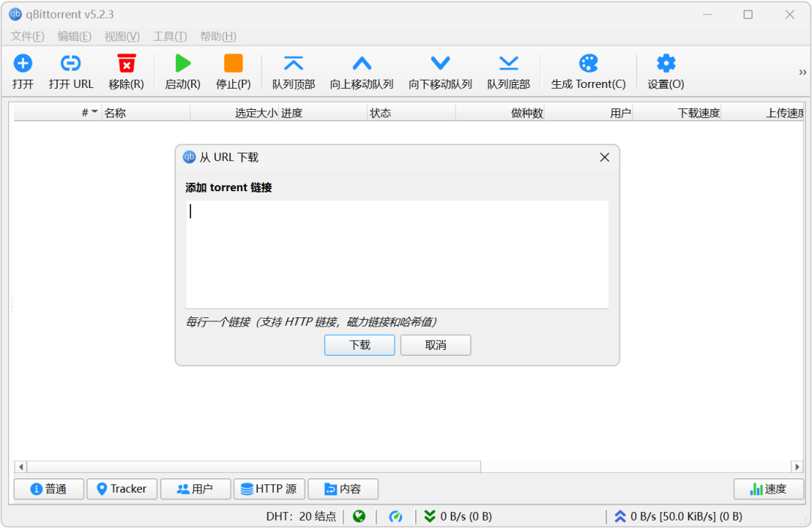
Task: Open the 文件(F) menu
Action: tap(28, 36)
